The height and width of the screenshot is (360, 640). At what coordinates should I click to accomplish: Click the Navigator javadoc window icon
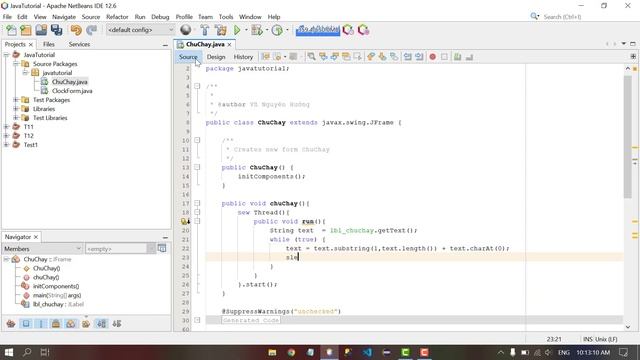(162, 248)
